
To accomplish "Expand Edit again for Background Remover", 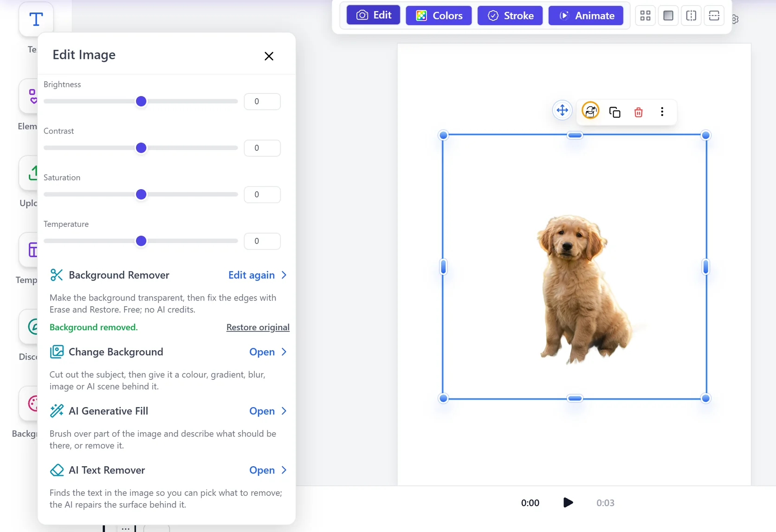I will (258, 275).
